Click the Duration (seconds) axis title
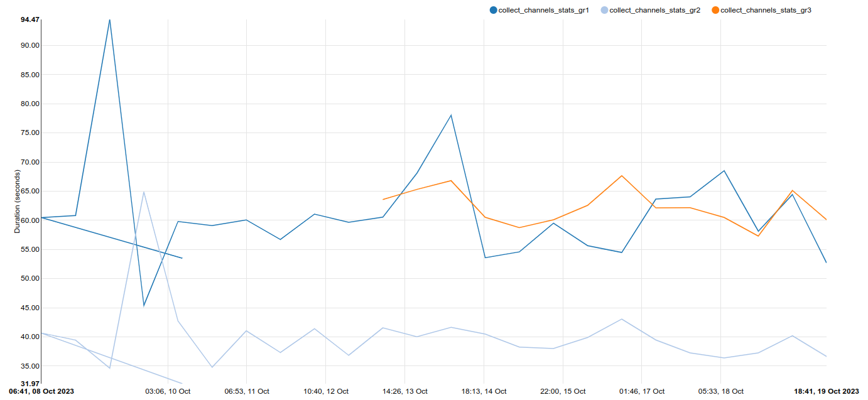This screenshot has width=868, height=400. pyautogui.click(x=17, y=201)
